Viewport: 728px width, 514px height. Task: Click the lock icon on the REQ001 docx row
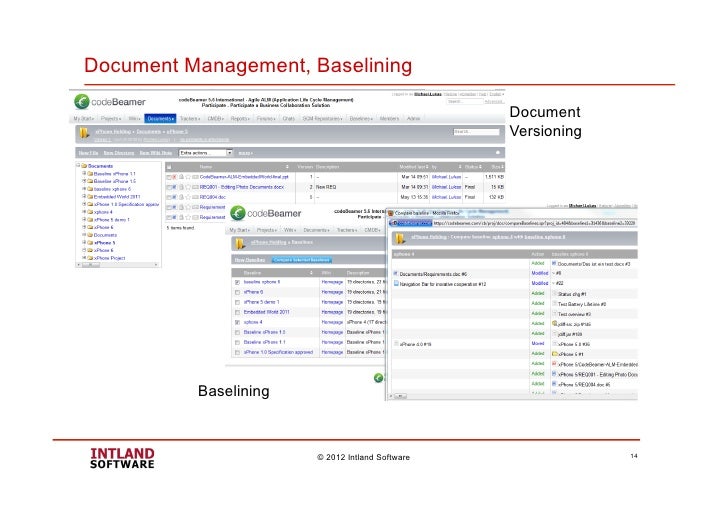[182, 187]
